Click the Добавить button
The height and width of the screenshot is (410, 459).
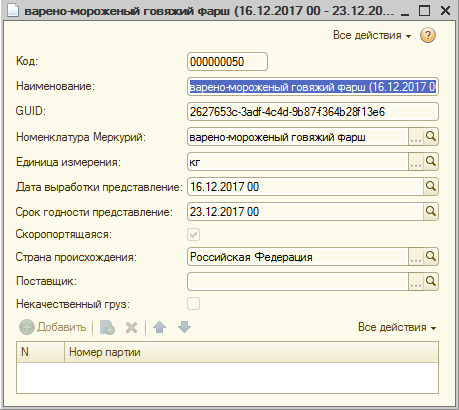(x=53, y=327)
